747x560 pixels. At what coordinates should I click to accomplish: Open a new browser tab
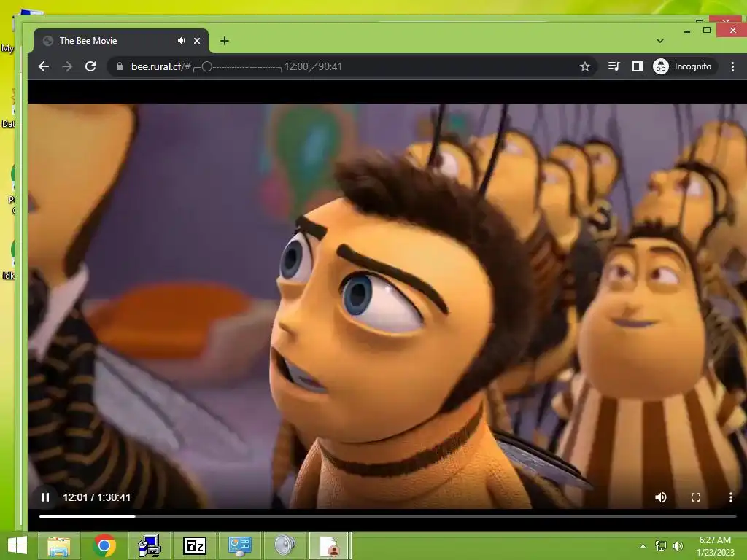[x=225, y=41]
